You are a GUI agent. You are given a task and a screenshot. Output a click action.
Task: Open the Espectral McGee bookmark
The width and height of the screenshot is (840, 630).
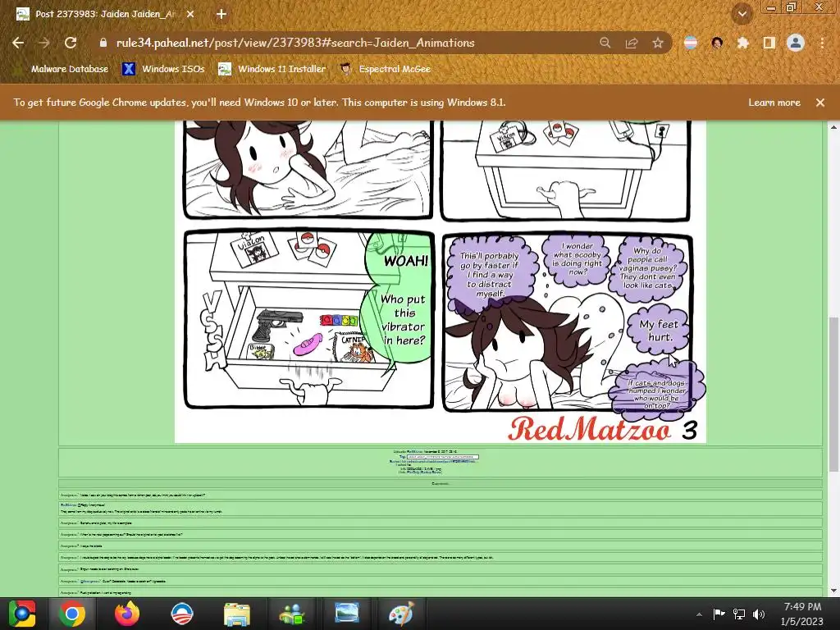coord(386,69)
